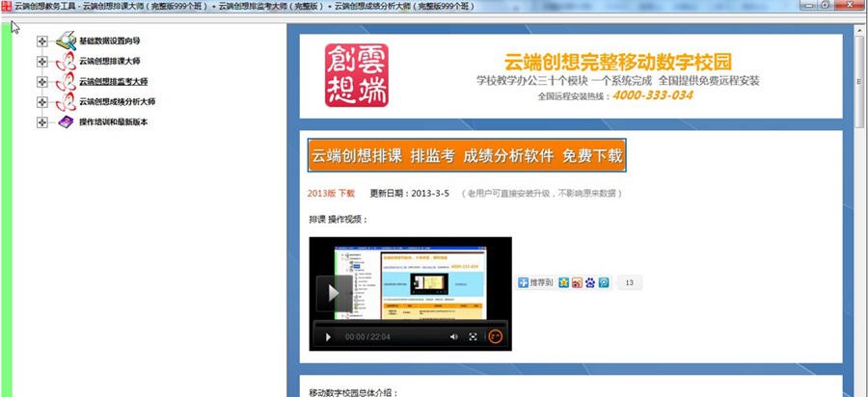The image size is (868, 397).
Task: Switch the video to fullscreen
Action: click(473, 336)
